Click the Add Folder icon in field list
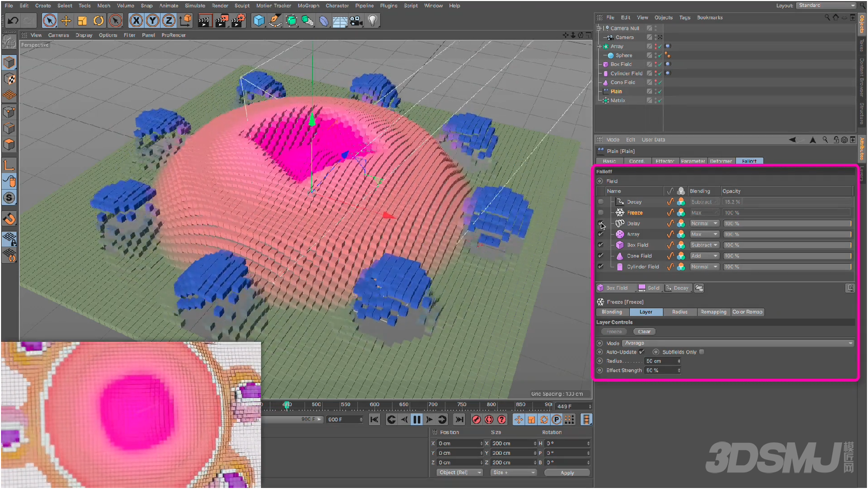868x489 pixels. (699, 288)
